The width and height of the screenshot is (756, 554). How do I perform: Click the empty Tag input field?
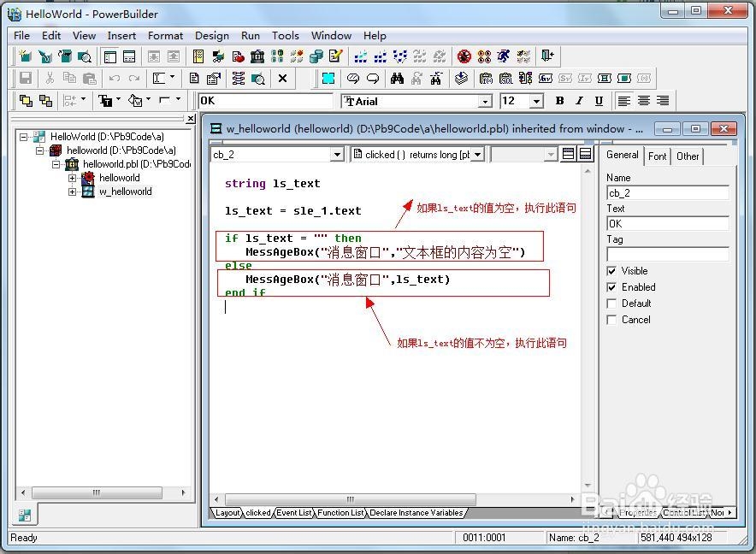coord(668,254)
